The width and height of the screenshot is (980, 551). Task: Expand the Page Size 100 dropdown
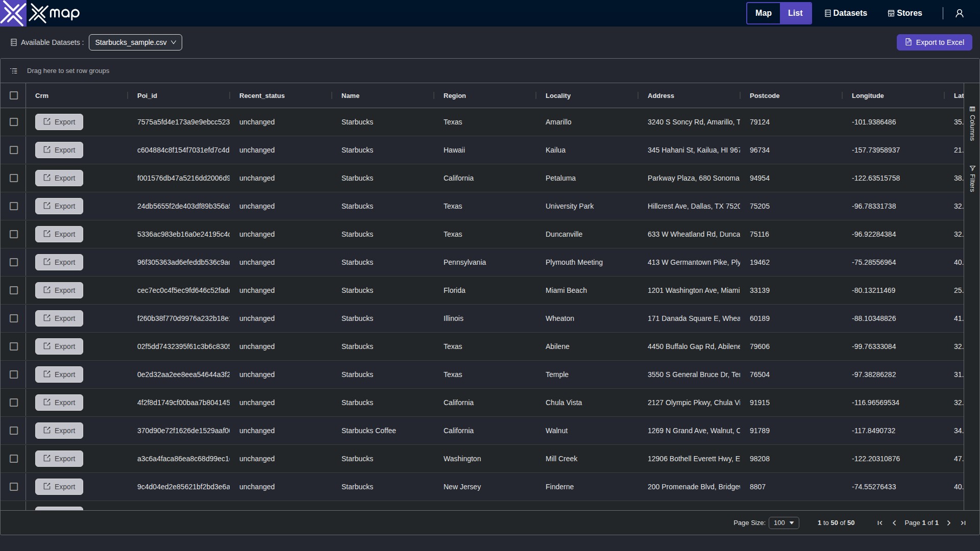click(783, 523)
